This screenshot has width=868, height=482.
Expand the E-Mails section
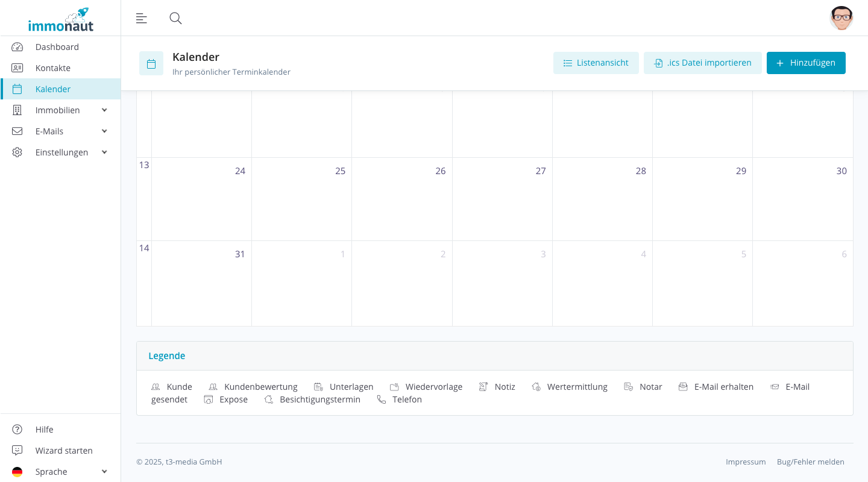tap(104, 131)
